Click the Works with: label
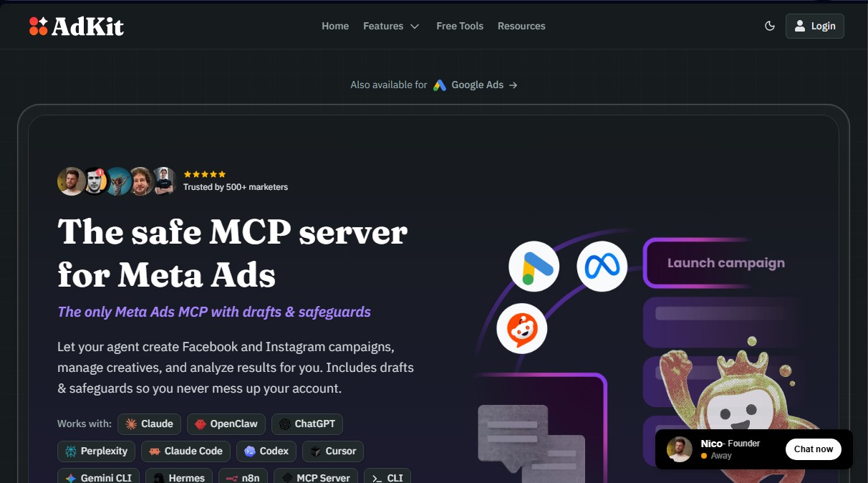Viewport: 868px width, 483px height. (x=85, y=424)
